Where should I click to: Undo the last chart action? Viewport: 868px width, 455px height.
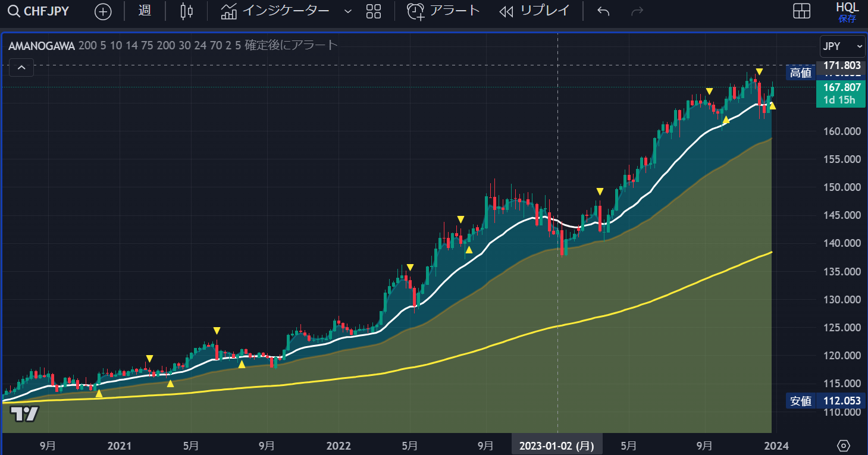click(x=603, y=11)
